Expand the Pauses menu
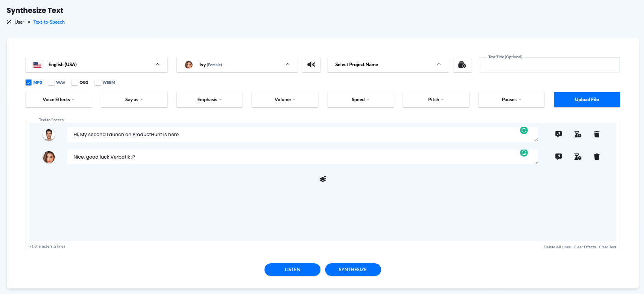This screenshot has width=644, height=294. coord(511,100)
